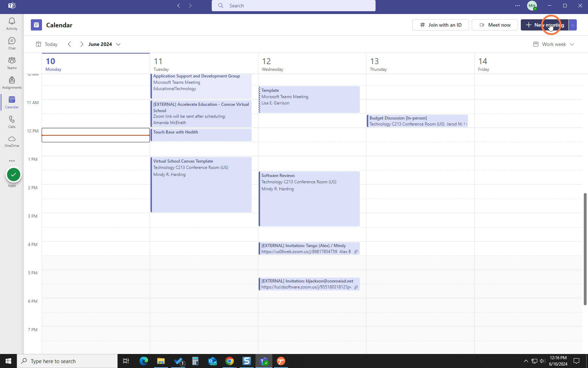Open the Touch Base with Hedith event
Image resolution: width=588 pixels, height=368 pixels.
tap(201, 135)
